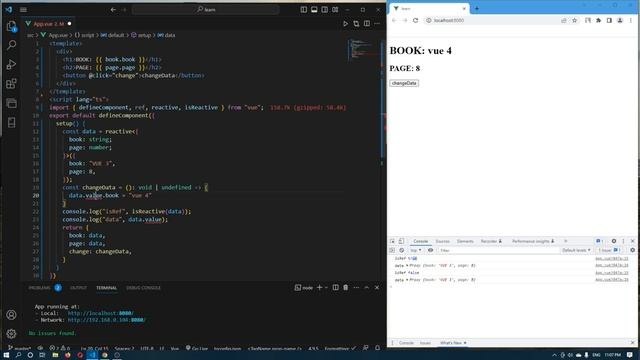Open the VS Code hamburger menu
640x360 pixels.
point(23,9)
